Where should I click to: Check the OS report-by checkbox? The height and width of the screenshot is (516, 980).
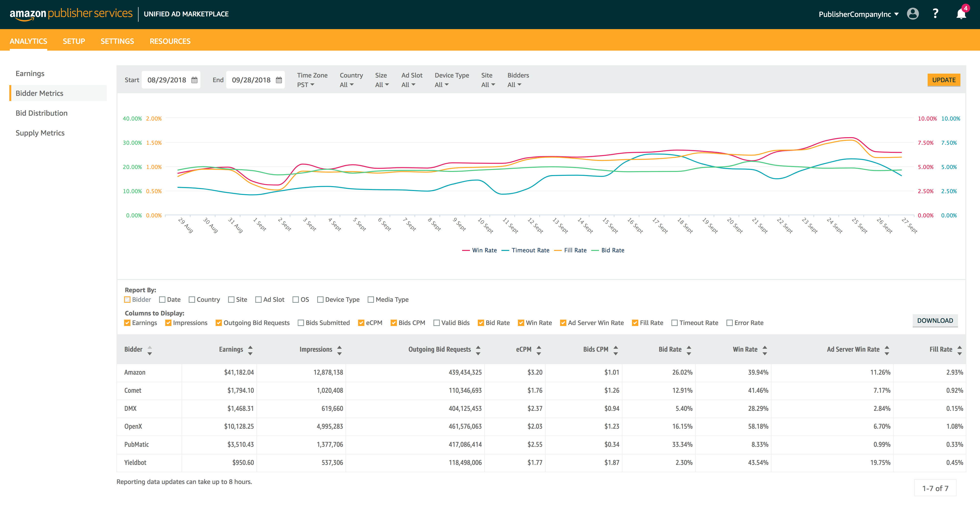(296, 300)
